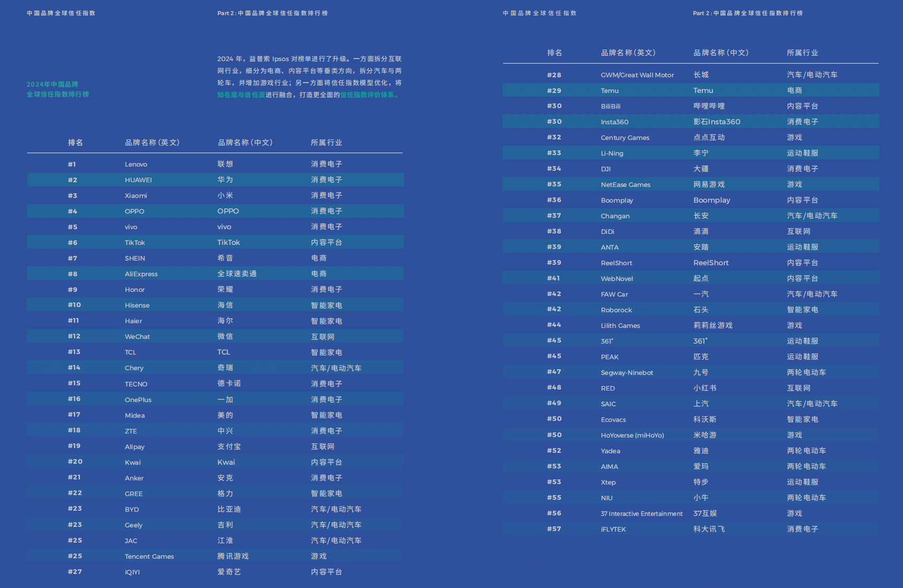903x588 pixels.
Task: Click the Yadea brand entry
Action: (610, 451)
